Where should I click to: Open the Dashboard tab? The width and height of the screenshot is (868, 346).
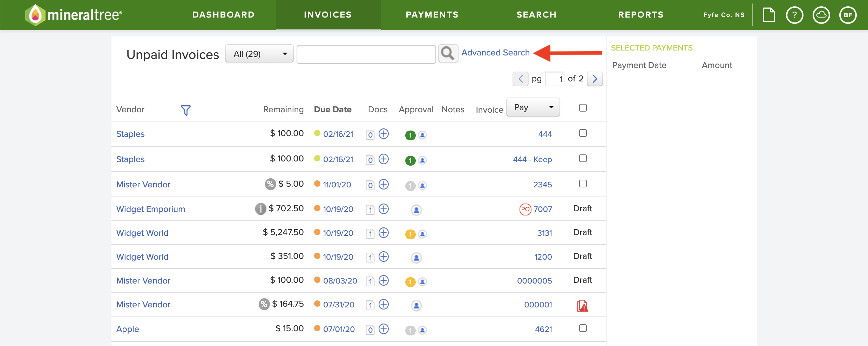pyautogui.click(x=223, y=15)
